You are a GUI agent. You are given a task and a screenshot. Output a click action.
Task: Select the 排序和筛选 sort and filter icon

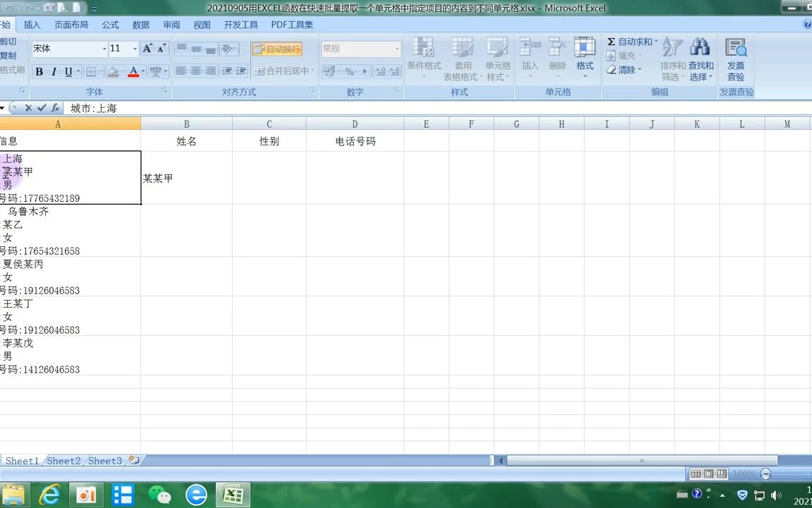671,59
